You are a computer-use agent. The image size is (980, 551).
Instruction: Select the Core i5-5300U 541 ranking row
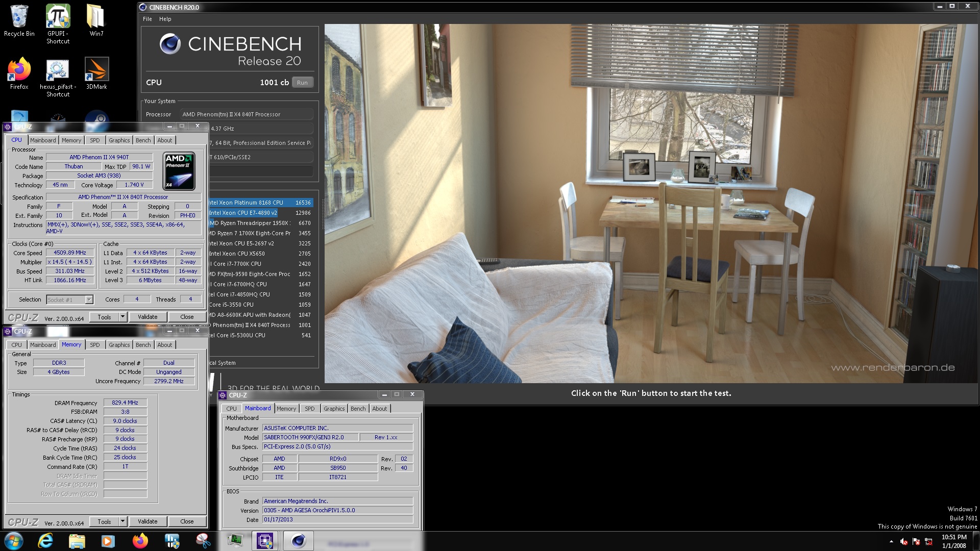(x=260, y=335)
